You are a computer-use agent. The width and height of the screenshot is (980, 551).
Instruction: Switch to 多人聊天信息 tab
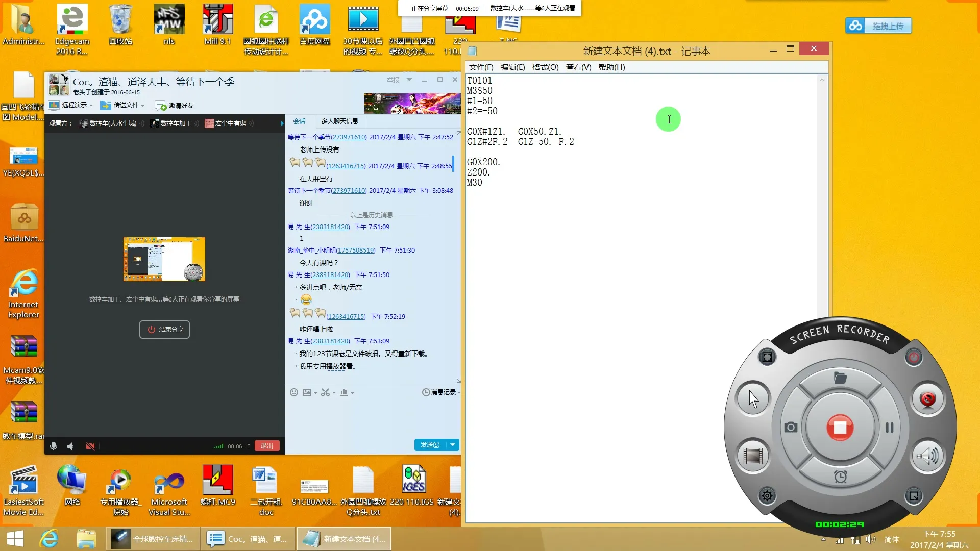[x=339, y=121]
